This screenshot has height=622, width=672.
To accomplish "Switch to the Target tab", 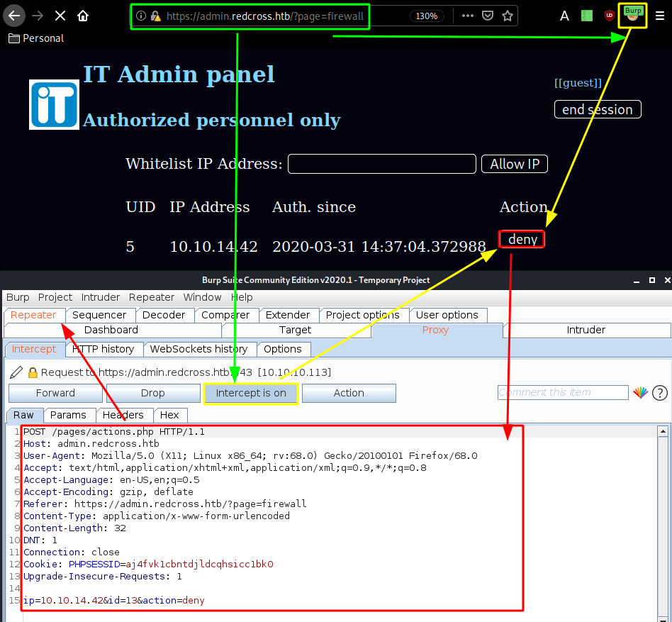I will 296,330.
